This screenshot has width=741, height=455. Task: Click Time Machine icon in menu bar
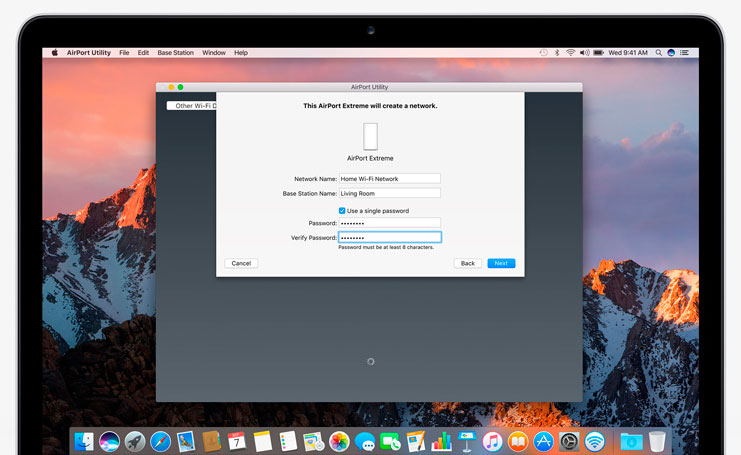click(543, 52)
